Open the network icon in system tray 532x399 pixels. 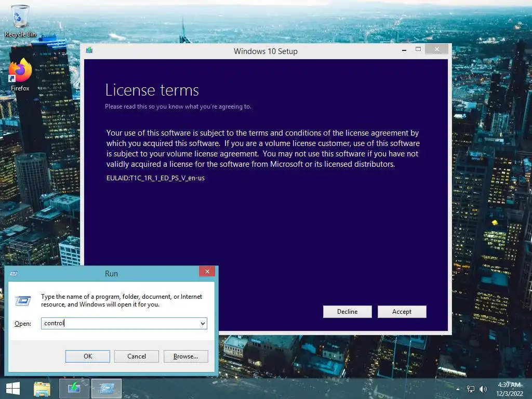click(471, 389)
